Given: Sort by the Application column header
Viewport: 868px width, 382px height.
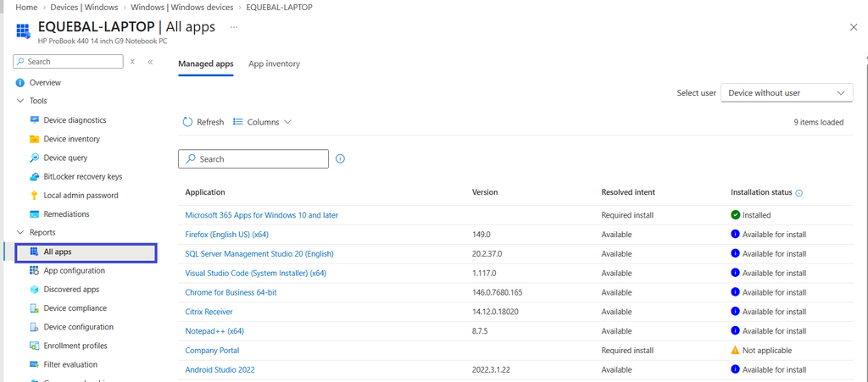Looking at the screenshot, I should [205, 192].
